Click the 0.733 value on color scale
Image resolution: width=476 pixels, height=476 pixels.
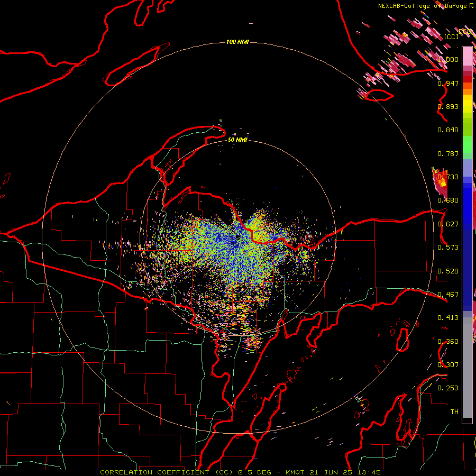tap(448, 177)
